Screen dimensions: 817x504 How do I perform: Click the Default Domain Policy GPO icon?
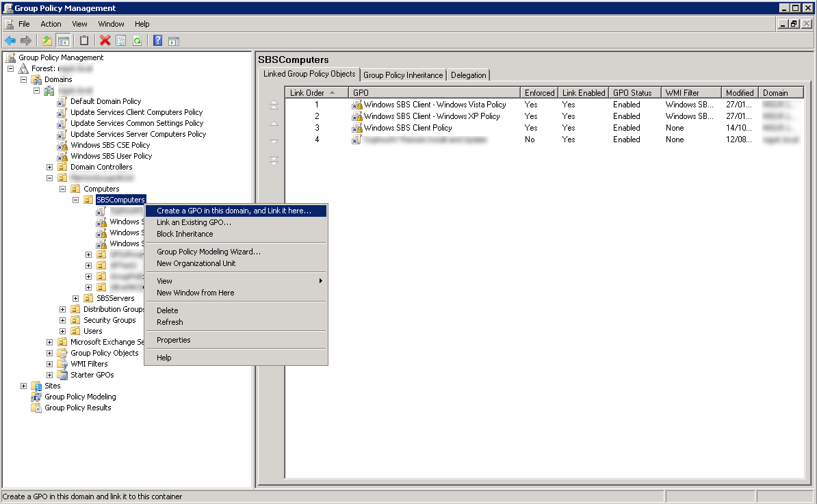62,101
